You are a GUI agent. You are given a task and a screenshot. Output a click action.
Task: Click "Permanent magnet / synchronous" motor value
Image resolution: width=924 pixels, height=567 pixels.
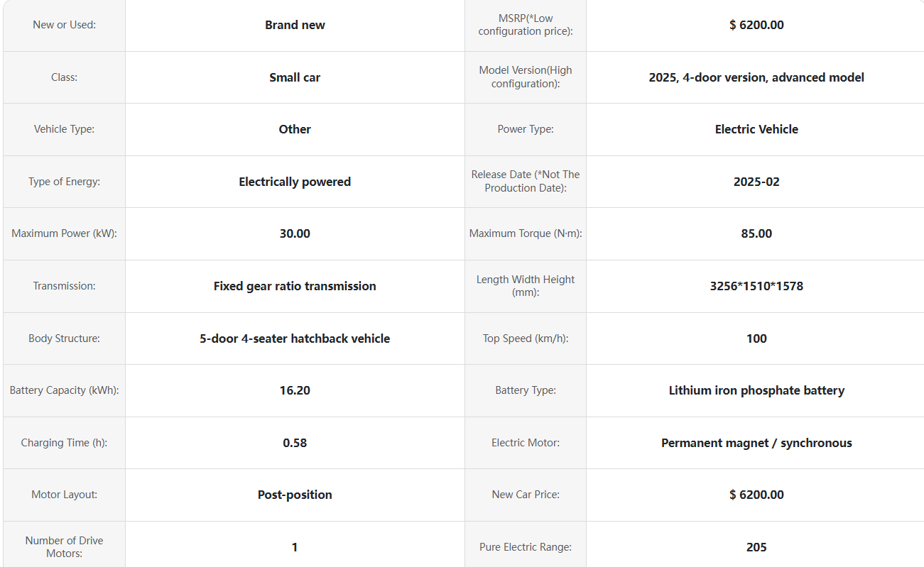point(756,443)
